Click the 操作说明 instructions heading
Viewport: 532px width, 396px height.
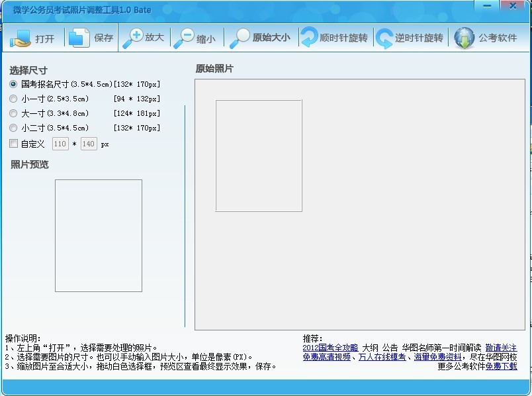pyautogui.click(x=23, y=338)
